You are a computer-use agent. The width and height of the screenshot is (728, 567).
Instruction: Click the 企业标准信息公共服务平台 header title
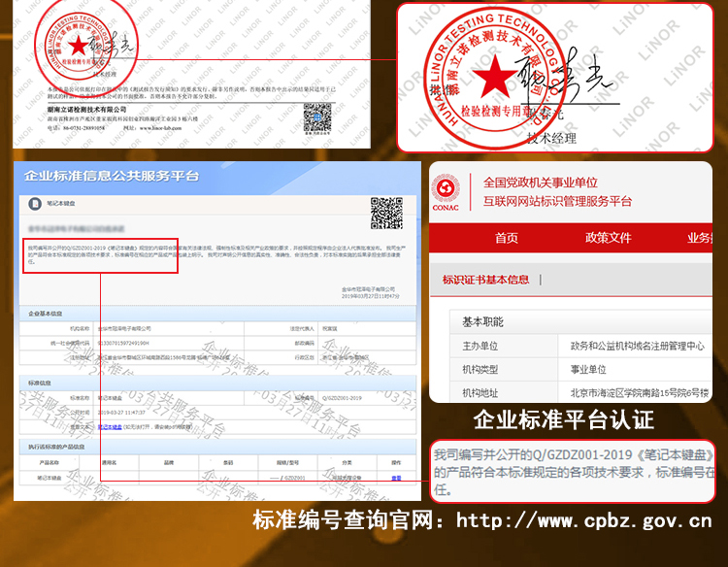tap(112, 176)
